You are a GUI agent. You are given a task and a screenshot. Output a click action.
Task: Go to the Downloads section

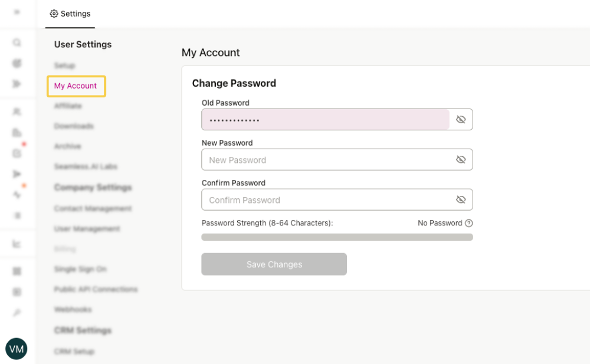tap(73, 126)
